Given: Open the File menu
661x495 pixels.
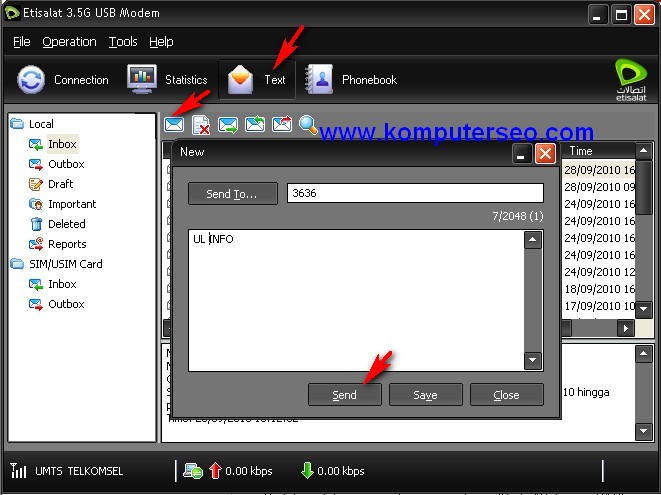Looking at the screenshot, I should (21, 42).
